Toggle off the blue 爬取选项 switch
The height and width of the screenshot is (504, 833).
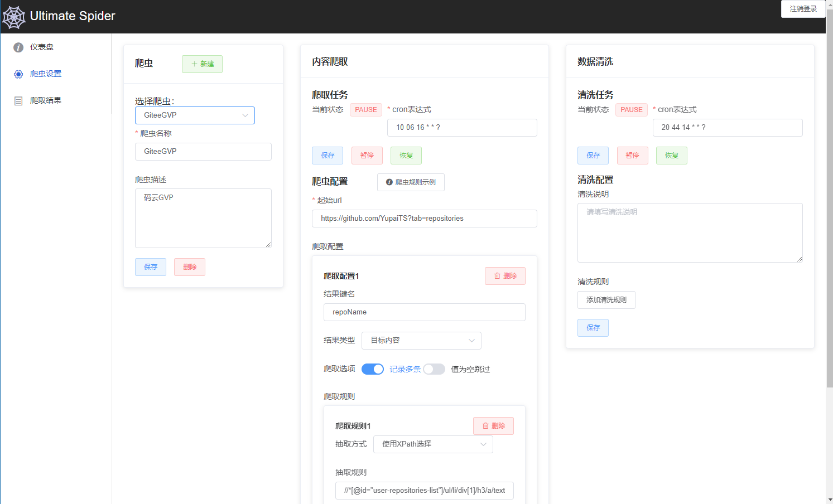[372, 369]
